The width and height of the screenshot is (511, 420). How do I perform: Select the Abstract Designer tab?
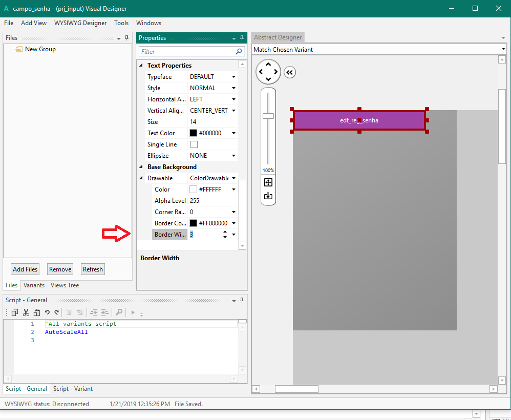[x=278, y=37]
